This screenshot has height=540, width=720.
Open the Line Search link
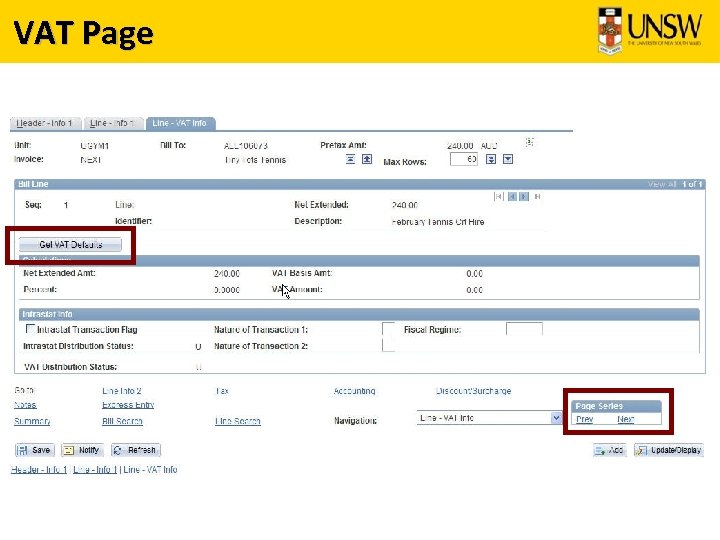[x=238, y=421]
